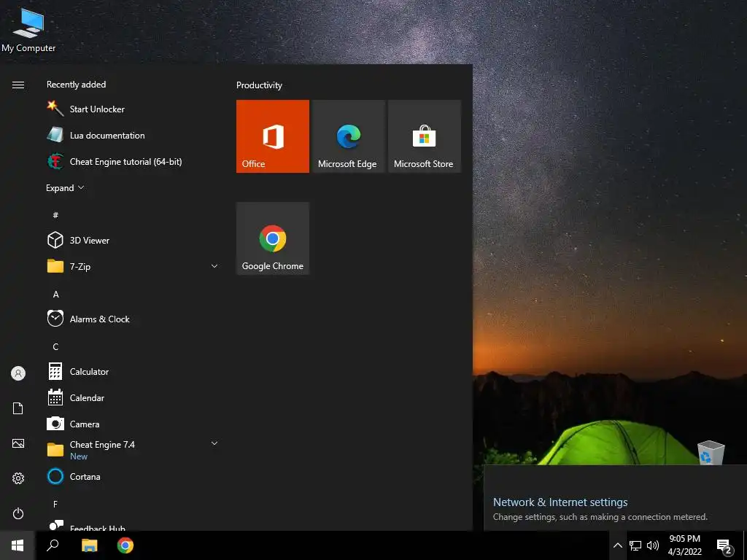Viewport: 747px width, 560px height.
Task: Expand the Cheat Engine 7.4 chevron
Action: [214, 443]
